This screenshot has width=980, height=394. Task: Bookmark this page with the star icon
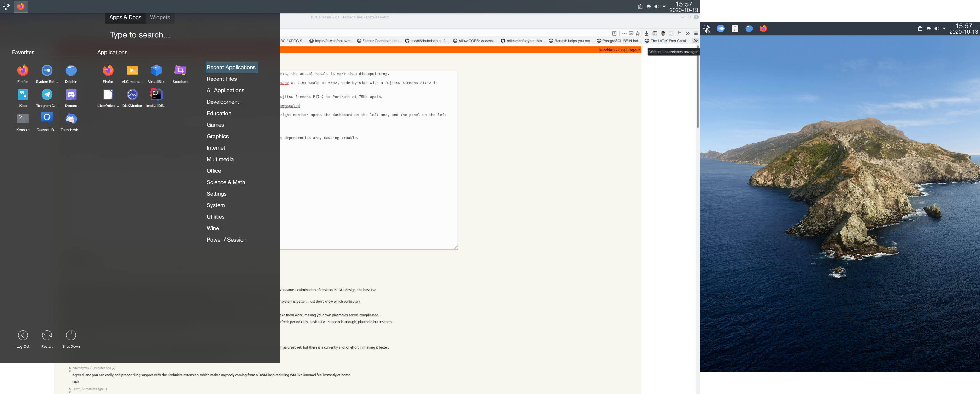(x=638, y=33)
